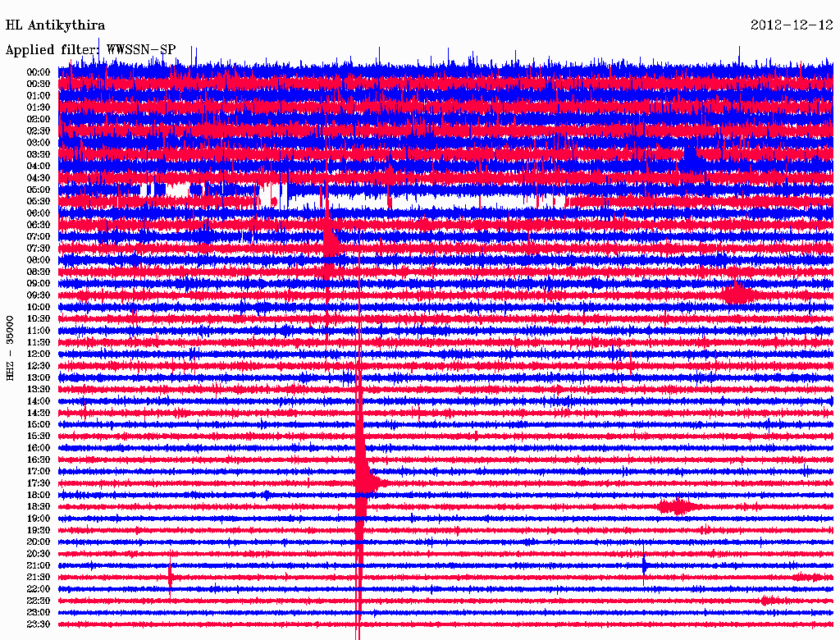Click the station title HL Antikythira

(55, 25)
